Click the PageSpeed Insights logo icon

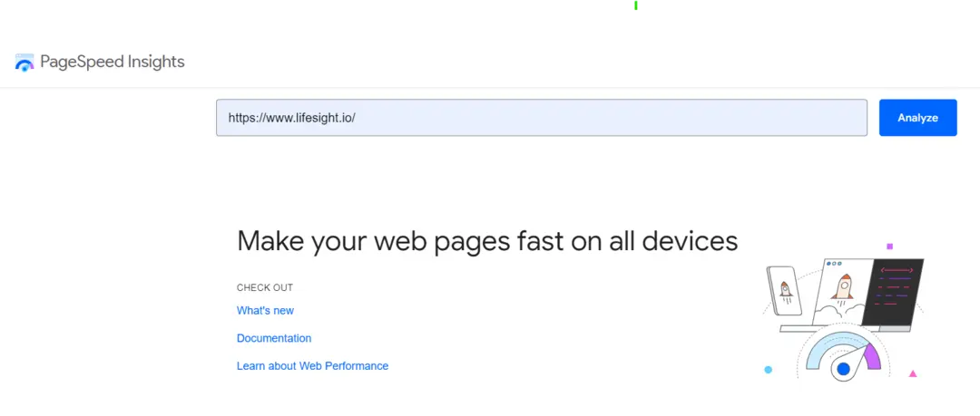tap(24, 62)
